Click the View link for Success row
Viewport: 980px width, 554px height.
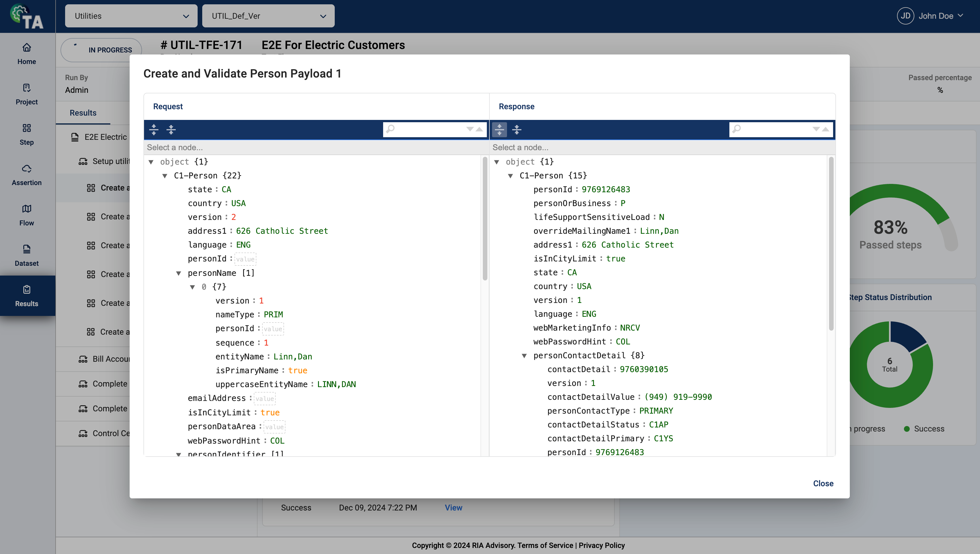[453, 508]
